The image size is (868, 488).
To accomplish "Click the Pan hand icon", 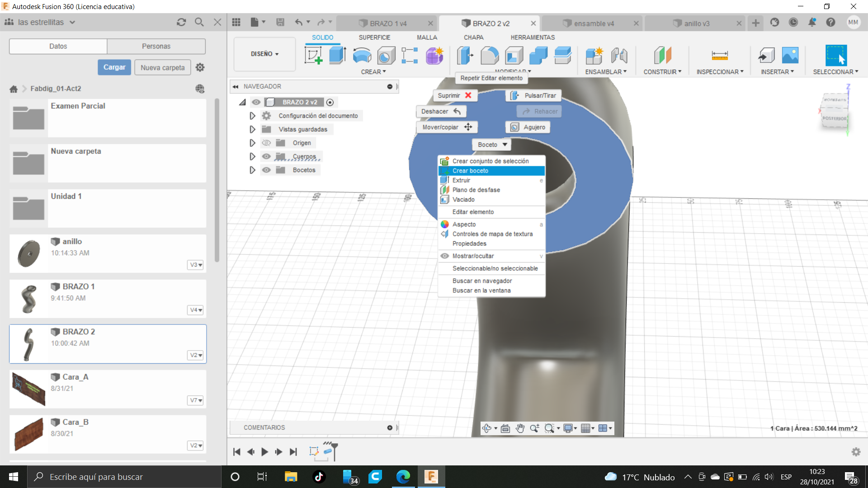I will 520,428.
